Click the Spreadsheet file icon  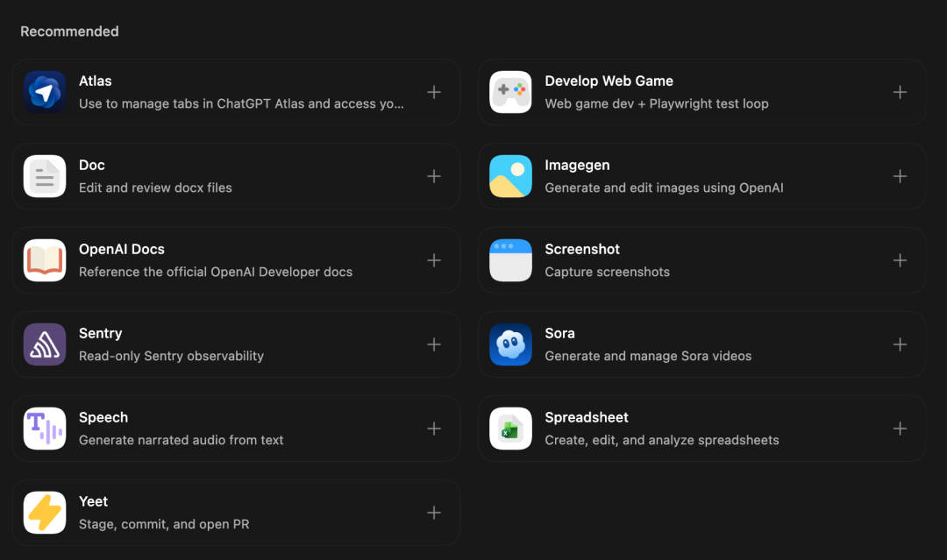point(510,429)
